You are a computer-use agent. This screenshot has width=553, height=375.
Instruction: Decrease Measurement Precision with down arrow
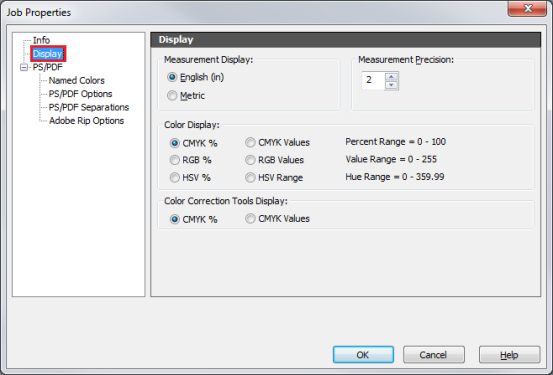click(391, 85)
